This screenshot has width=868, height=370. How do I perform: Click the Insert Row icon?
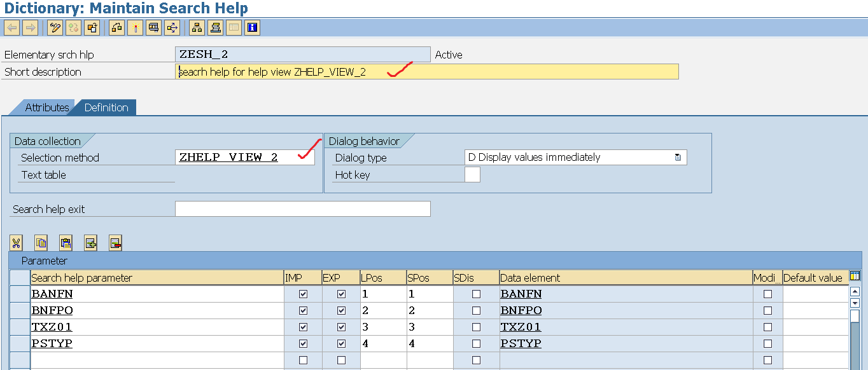pyautogui.click(x=90, y=242)
